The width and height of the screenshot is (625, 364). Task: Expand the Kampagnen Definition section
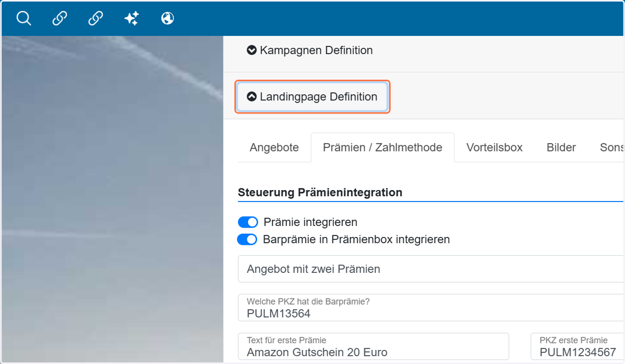point(310,51)
